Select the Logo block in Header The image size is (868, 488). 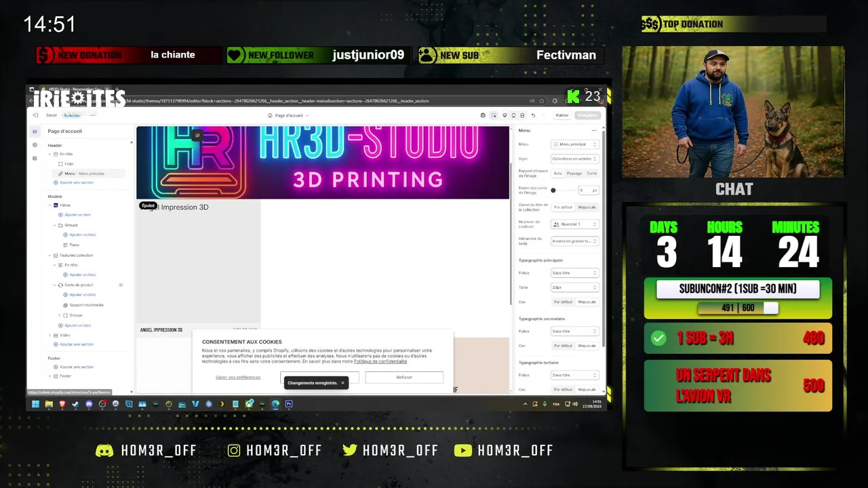[69, 163]
